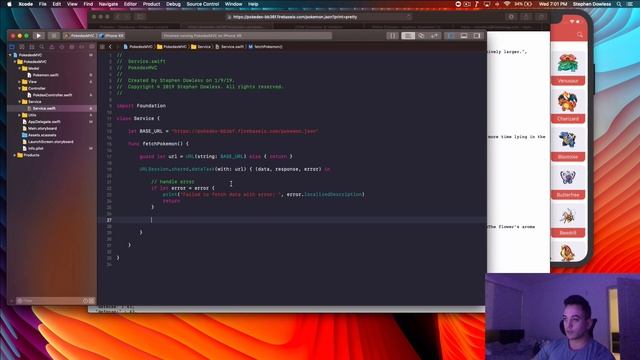This screenshot has height=360, width=640.
Task: Open the Report navigator icon
Action: click(92, 47)
